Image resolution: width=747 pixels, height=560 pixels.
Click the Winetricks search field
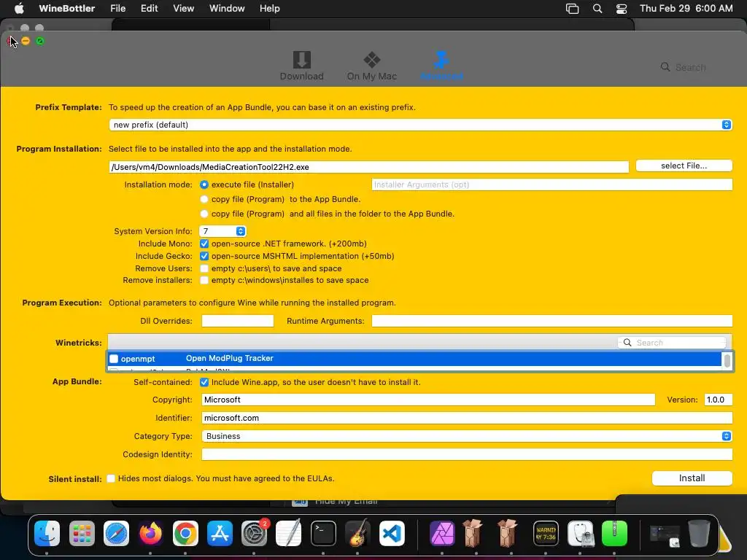672,343
